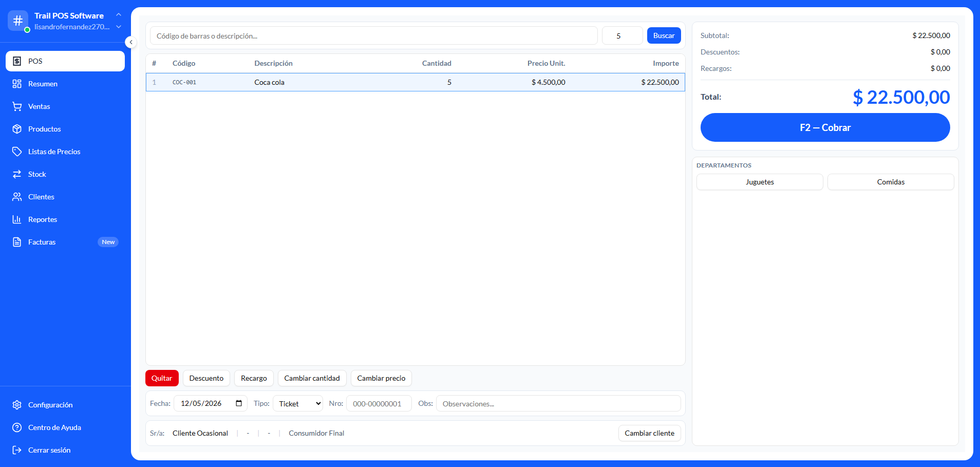Open the Clientes section
This screenshot has height=467, width=980.
pyautogui.click(x=65, y=197)
